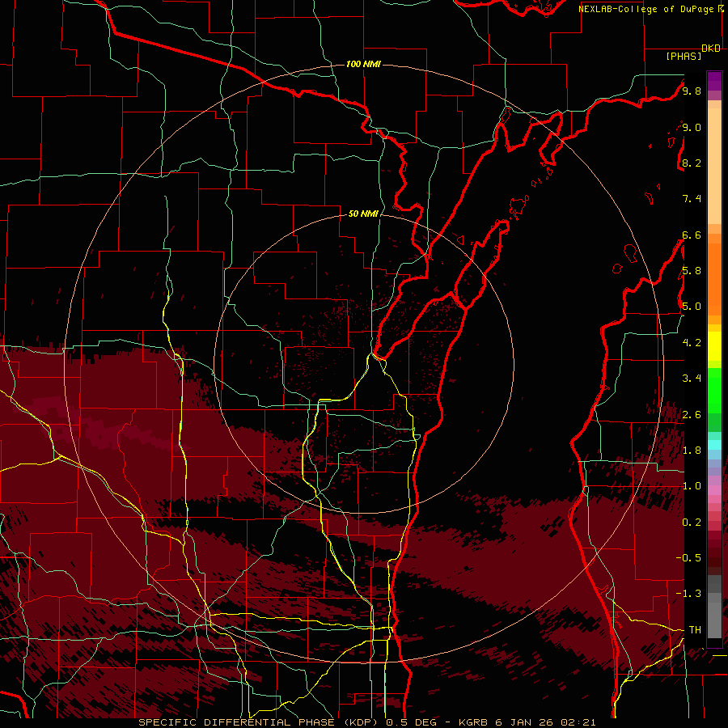Click the 8.2 value on the color scale
This screenshot has height=728, width=728.
click(x=692, y=163)
